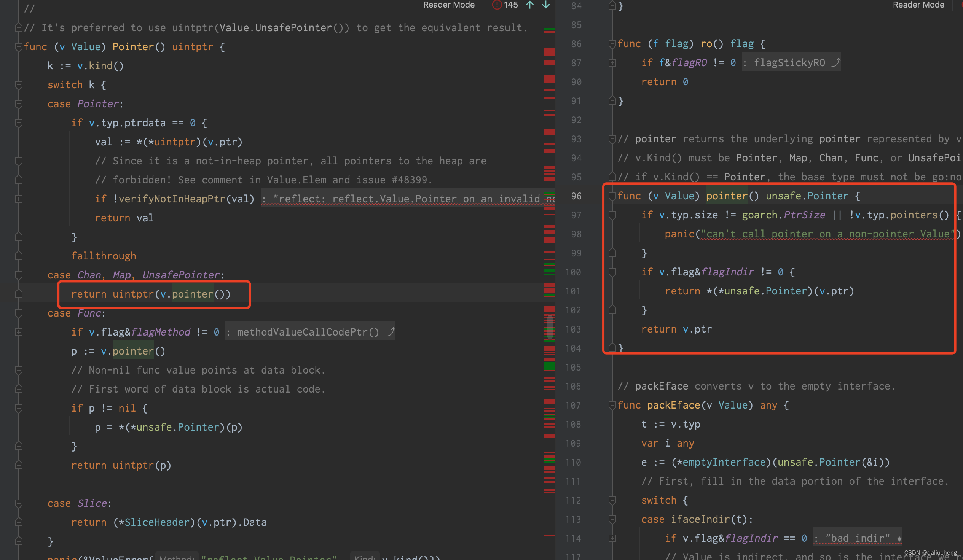Image resolution: width=963 pixels, height=560 pixels.
Task: Click panic string "can't call pointer" line 98
Action: click(x=828, y=234)
